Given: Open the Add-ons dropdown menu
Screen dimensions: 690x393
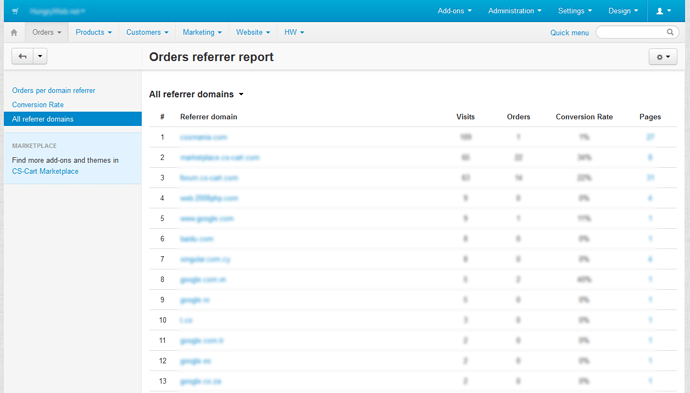Looking at the screenshot, I should click(455, 11).
